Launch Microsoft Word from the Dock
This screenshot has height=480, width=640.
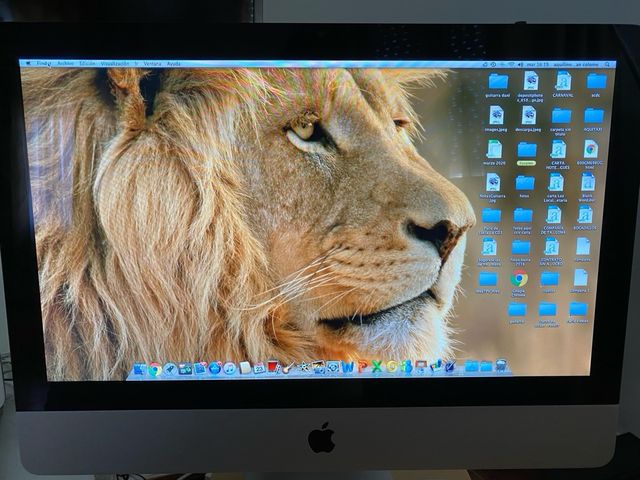348,367
